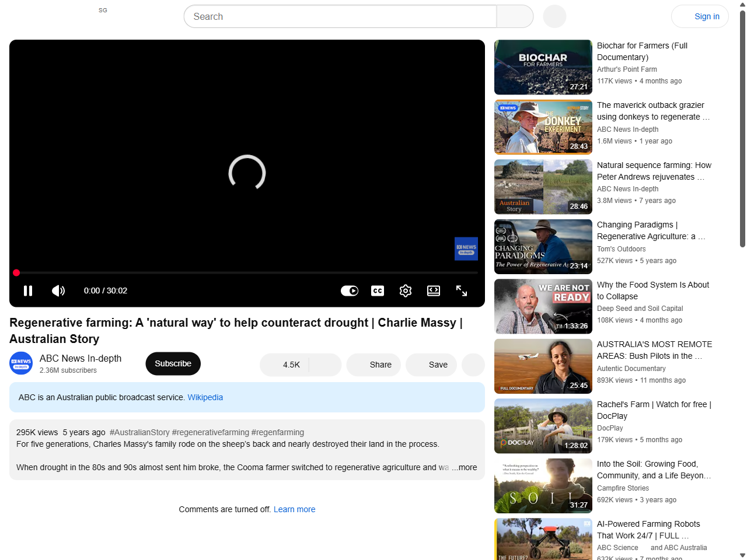Open video settings gear

tap(406, 290)
